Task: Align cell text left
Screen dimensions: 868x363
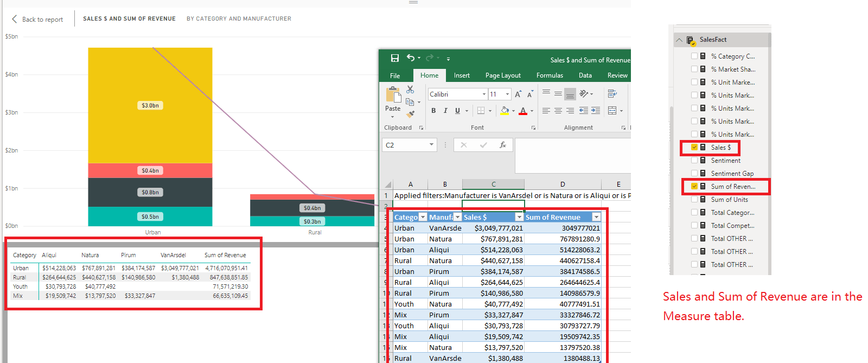Action: pos(546,111)
